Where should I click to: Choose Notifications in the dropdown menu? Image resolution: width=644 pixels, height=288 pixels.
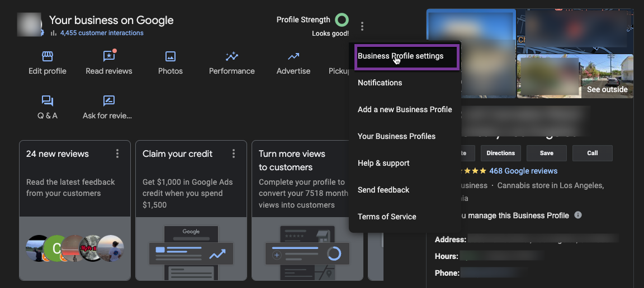coord(380,83)
